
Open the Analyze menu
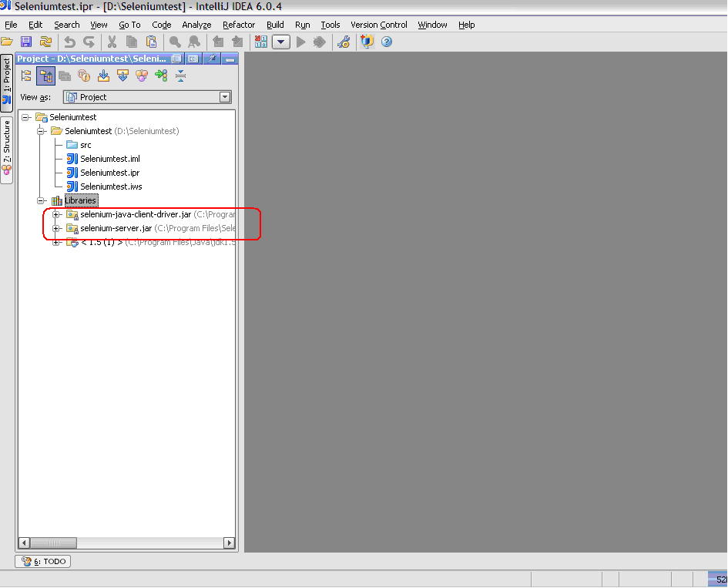pyautogui.click(x=196, y=25)
